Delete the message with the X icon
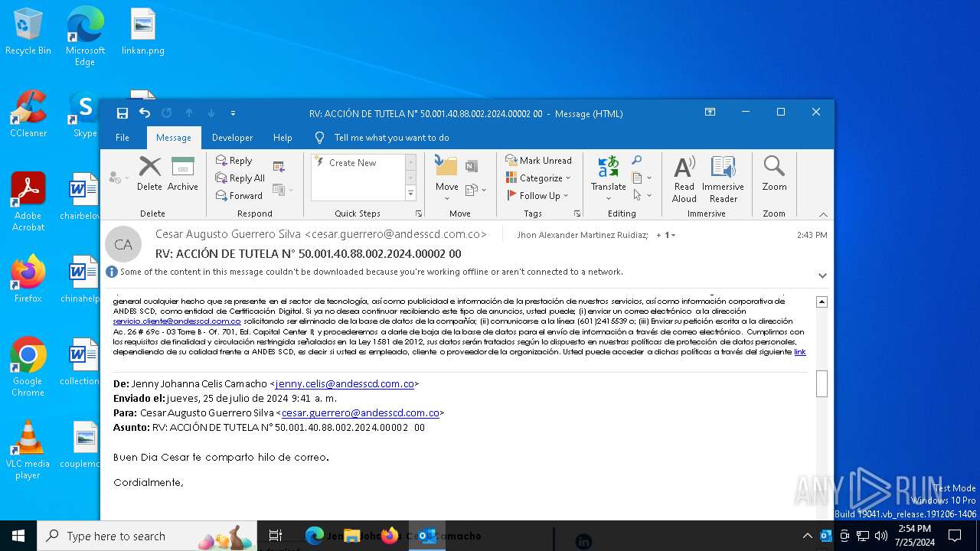This screenshot has height=551, width=980. [x=149, y=174]
